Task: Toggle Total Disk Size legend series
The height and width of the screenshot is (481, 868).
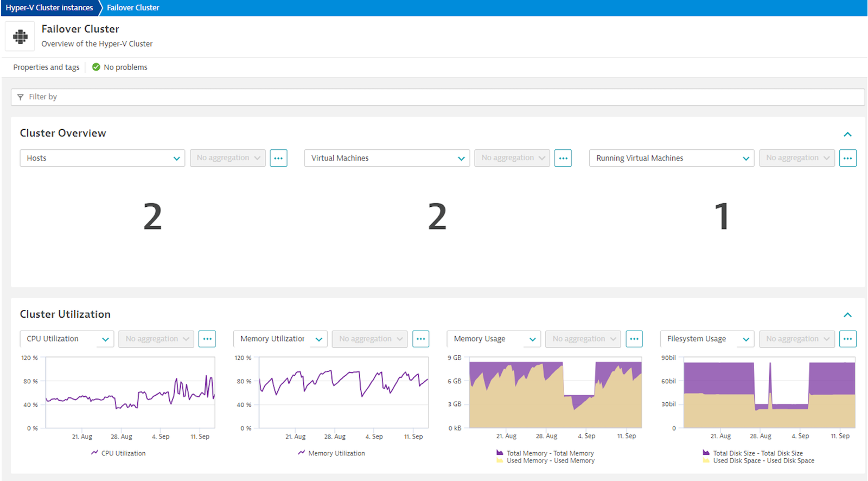Action: [x=753, y=453]
